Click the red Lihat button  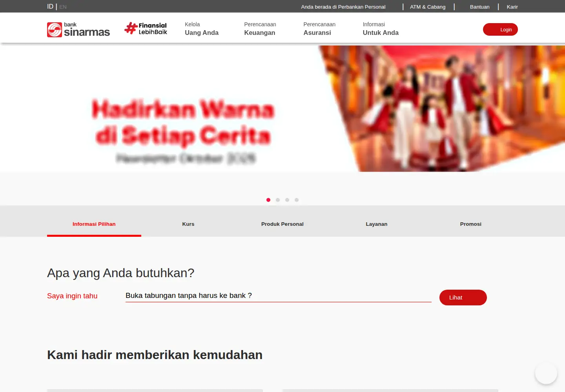463,298
